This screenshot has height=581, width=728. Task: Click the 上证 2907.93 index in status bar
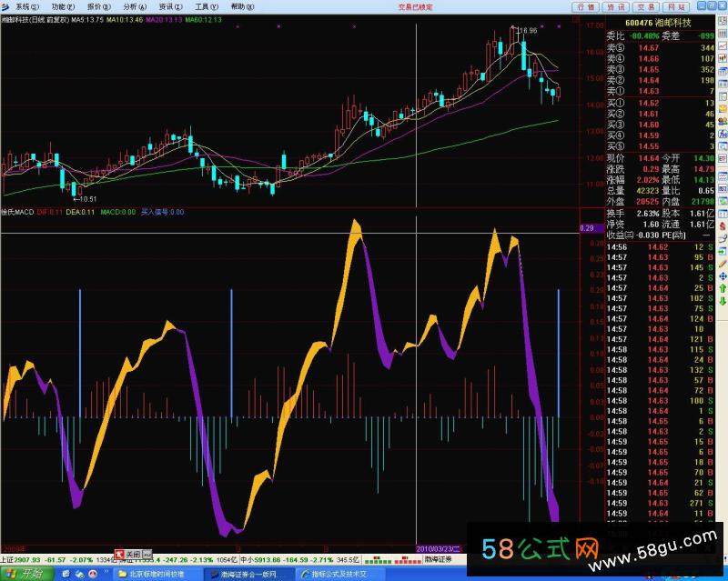[21, 560]
